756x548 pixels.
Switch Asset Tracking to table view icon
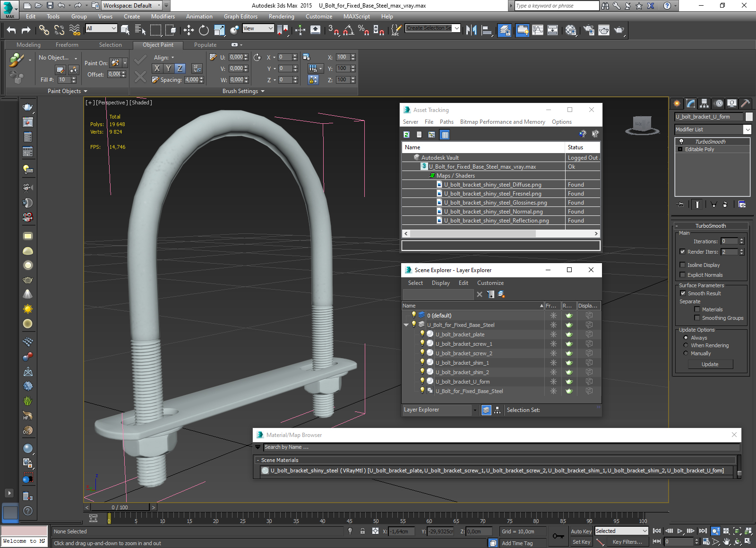pos(445,135)
